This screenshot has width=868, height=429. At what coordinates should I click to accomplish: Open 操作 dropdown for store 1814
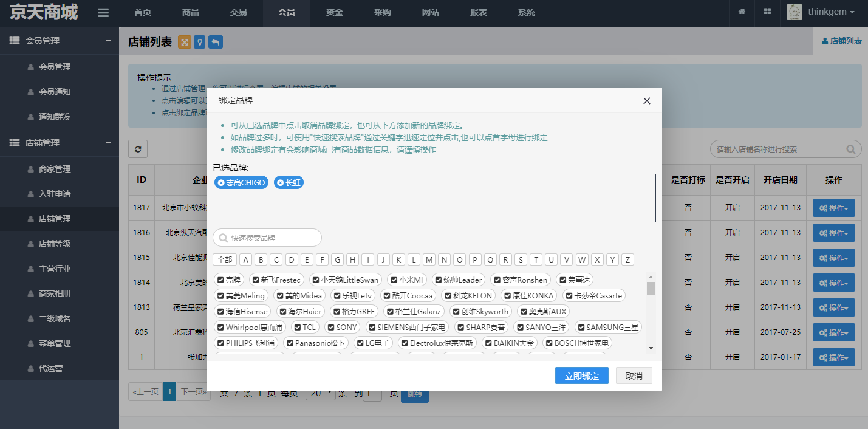[833, 283]
